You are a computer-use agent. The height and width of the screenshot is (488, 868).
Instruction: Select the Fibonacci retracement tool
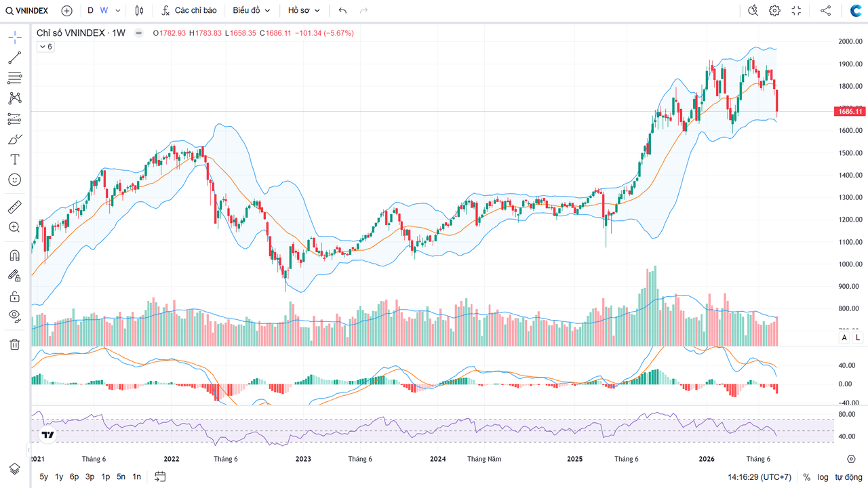click(14, 78)
